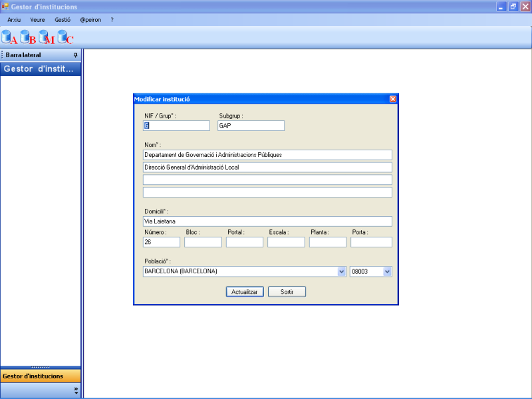Expand the Població dropdown arrow

click(341, 271)
